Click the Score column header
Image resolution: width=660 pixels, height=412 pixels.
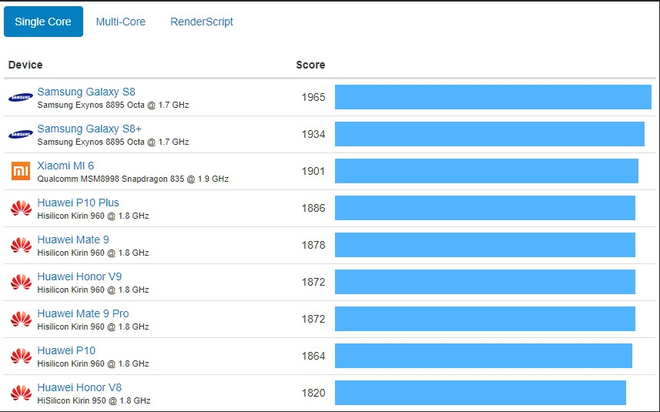click(x=310, y=65)
